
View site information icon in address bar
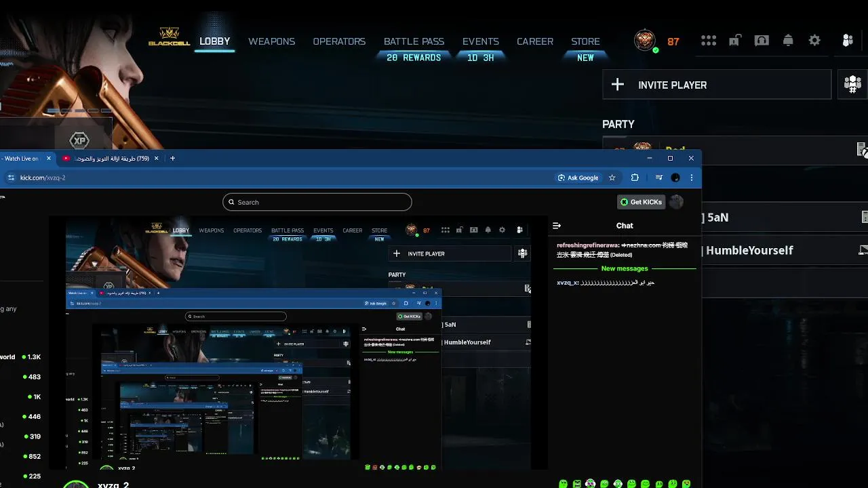point(11,178)
